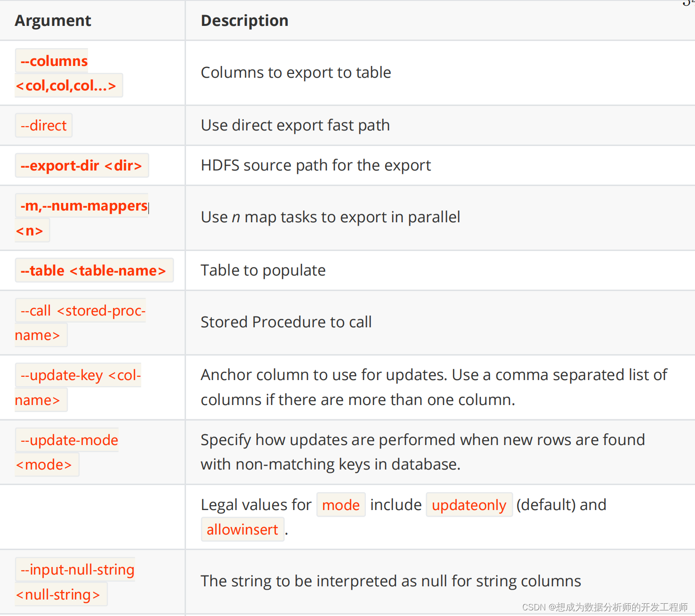Click the --call <stored-proc-name> argument
The image size is (695, 616).
click(81, 323)
